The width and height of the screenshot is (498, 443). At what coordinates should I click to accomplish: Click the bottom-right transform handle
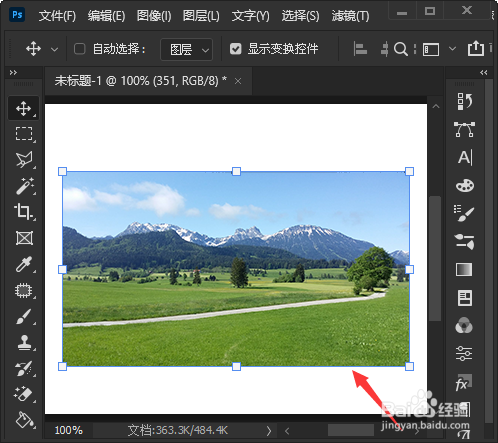(x=409, y=367)
